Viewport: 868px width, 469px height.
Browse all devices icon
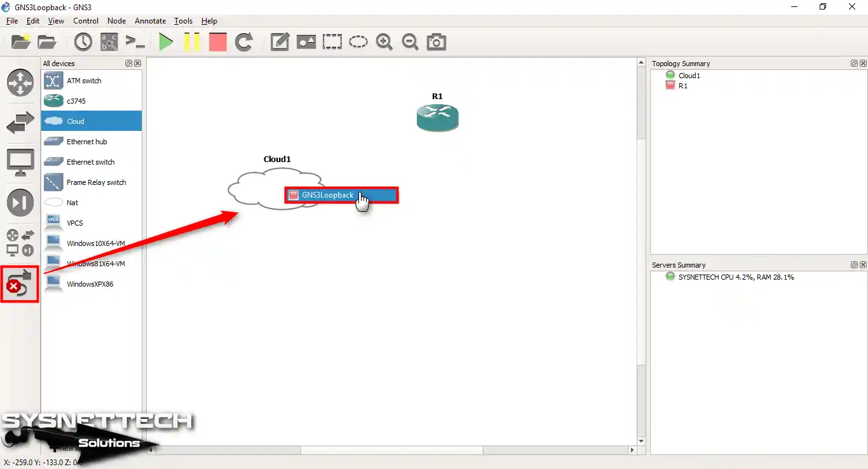20,243
